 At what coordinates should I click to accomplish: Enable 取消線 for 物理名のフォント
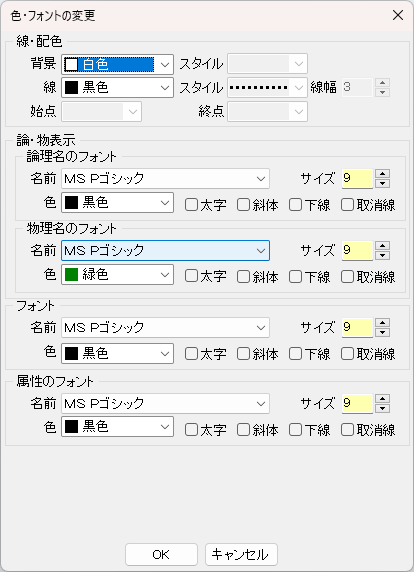pyautogui.click(x=368, y=277)
